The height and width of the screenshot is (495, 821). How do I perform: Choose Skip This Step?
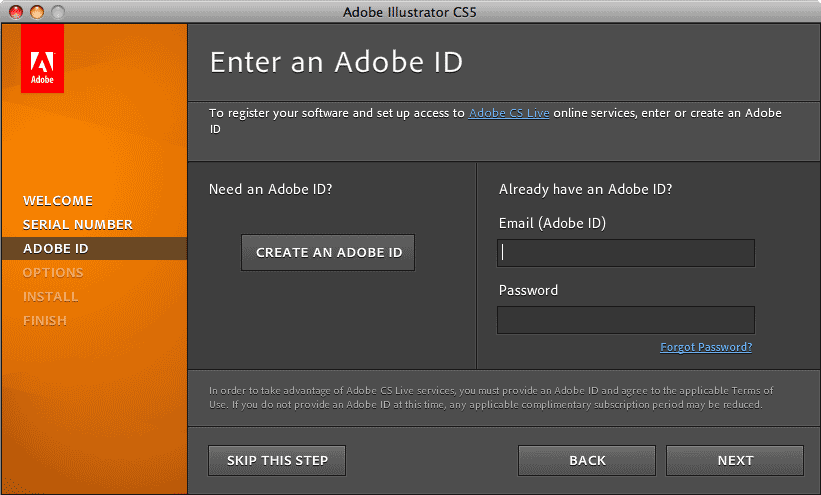[277, 460]
